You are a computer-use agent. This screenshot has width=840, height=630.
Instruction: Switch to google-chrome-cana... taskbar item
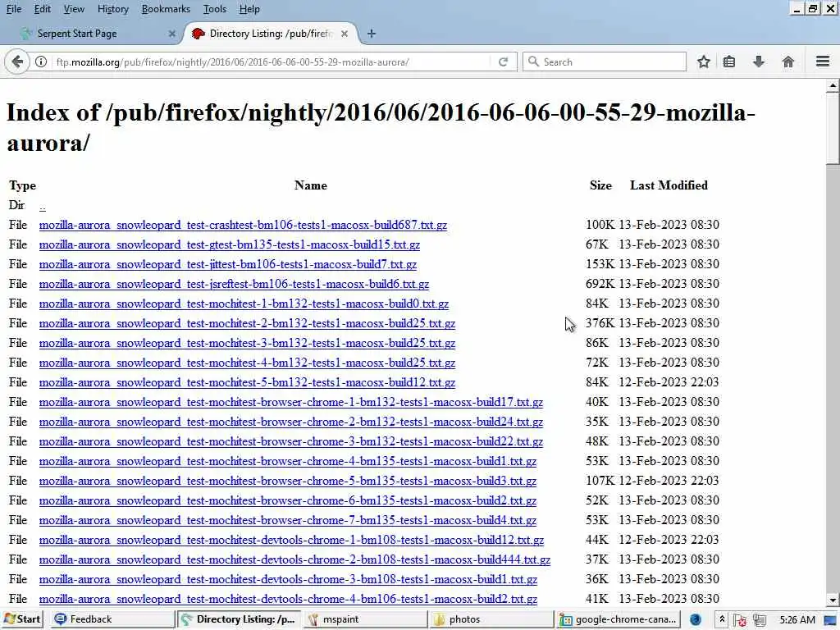tap(619, 619)
